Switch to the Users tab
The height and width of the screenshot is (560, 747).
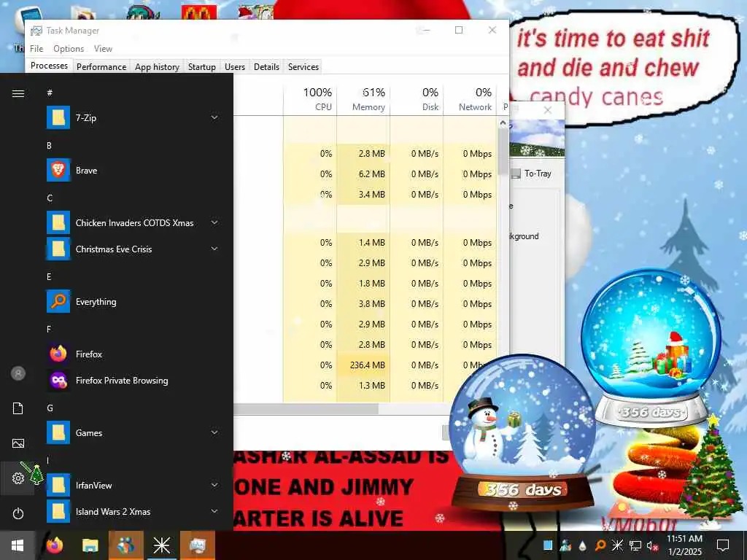[x=235, y=66]
